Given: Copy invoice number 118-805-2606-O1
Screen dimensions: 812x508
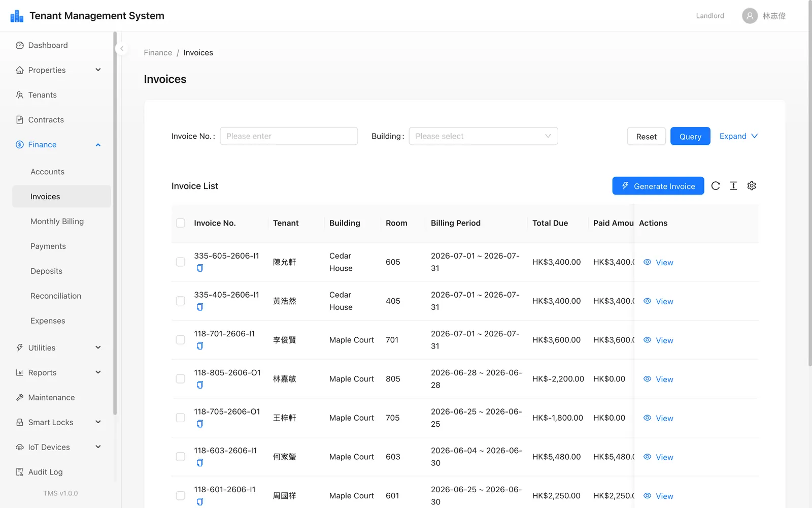Looking at the screenshot, I should [x=200, y=385].
